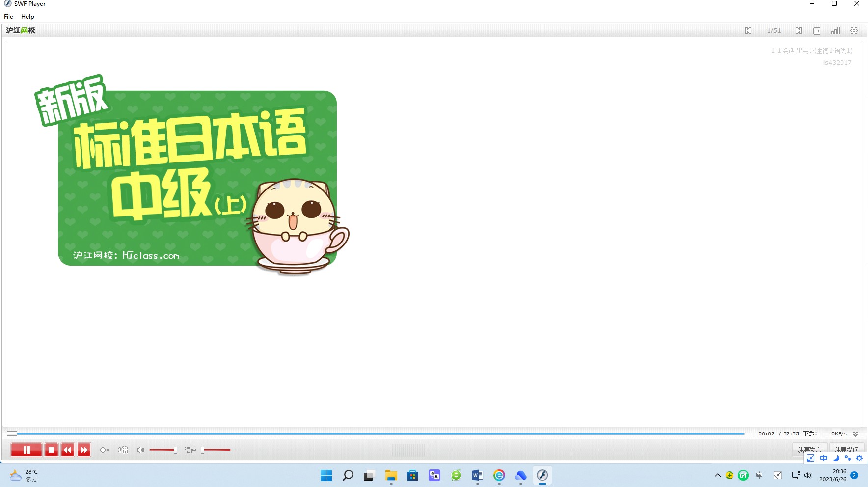868x487 pixels.
Task: Click the square D icon in header
Action: pyautogui.click(x=816, y=31)
